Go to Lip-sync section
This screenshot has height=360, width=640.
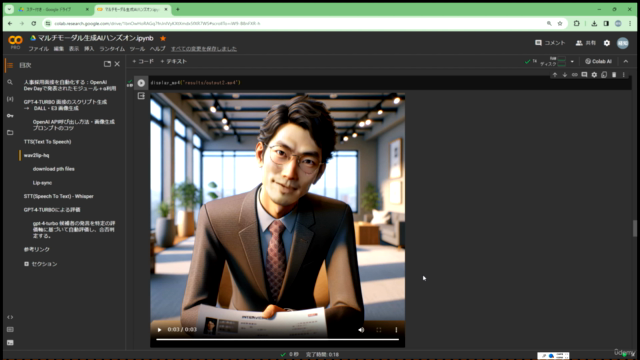(x=42, y=183)
